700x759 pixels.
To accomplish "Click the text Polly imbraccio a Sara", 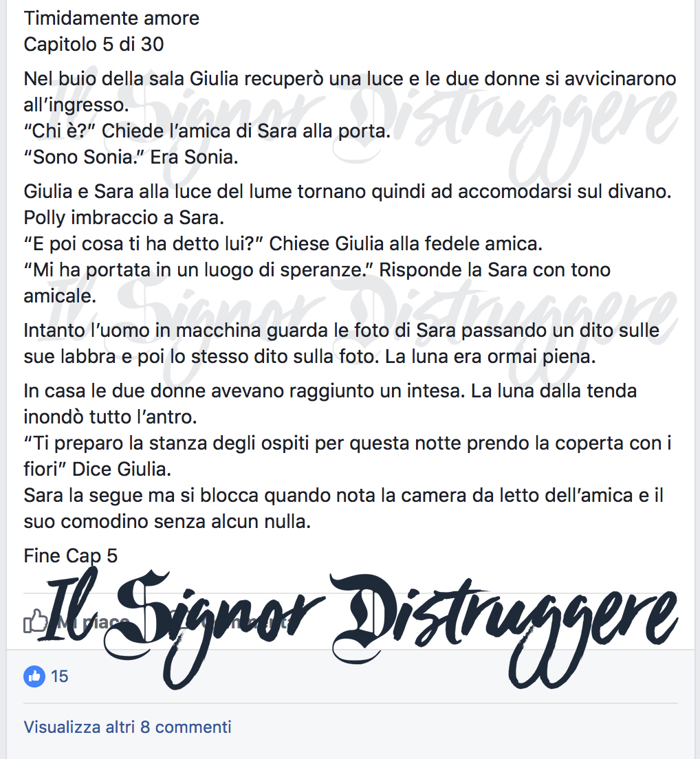I will pyautogui.click(x=124, y=218).
